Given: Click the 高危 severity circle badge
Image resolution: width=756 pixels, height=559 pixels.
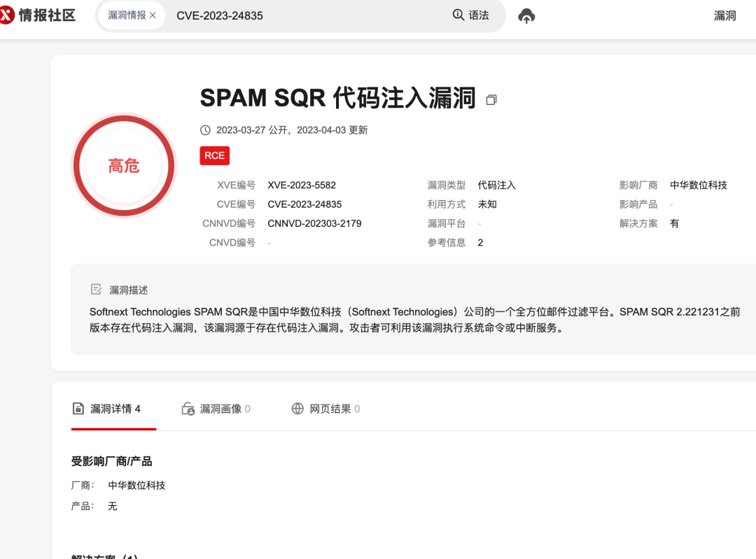Looking at the screenshot, I should coord(124,166).
